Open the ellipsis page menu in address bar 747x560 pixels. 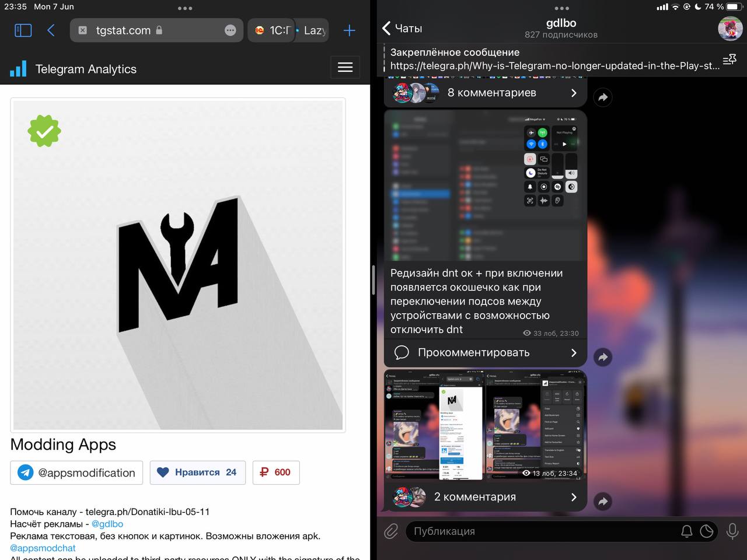click(x=231, y=30)
